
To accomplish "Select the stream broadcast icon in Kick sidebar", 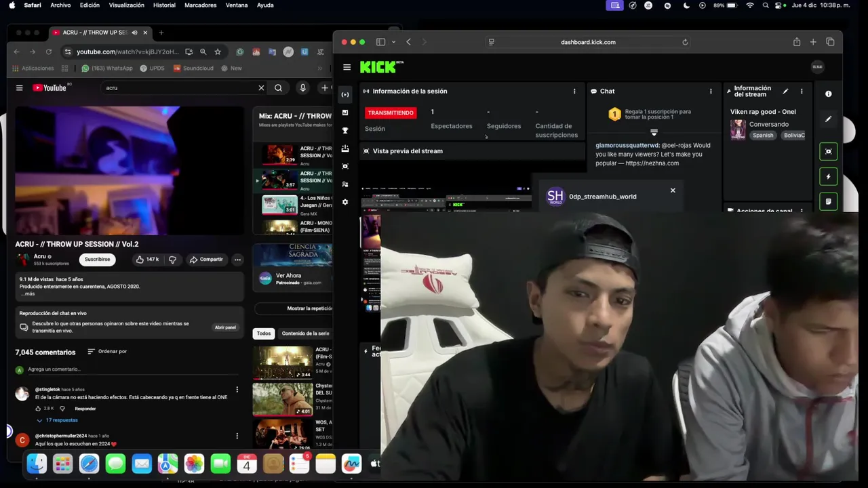I will 345,94.
